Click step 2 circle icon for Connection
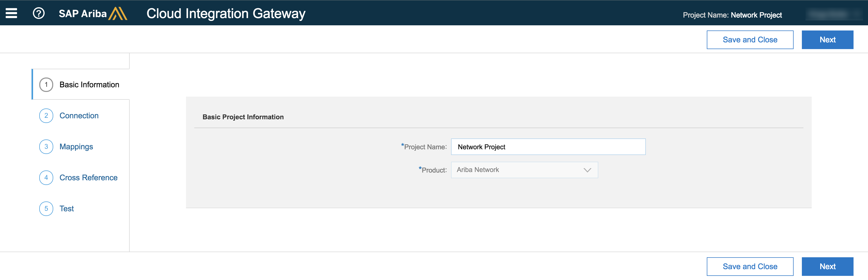Screen dimensions: 868x280 coord(46,115)
